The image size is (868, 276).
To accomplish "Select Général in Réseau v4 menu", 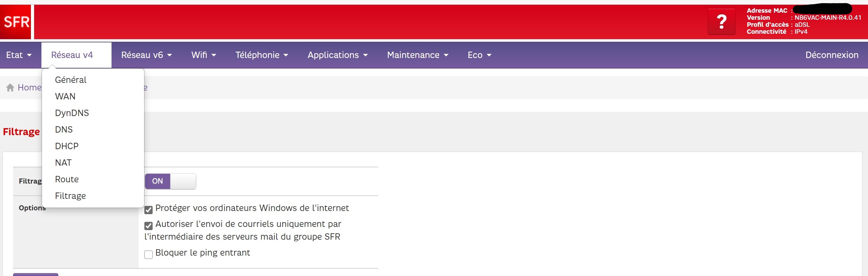I will [71, 80].
